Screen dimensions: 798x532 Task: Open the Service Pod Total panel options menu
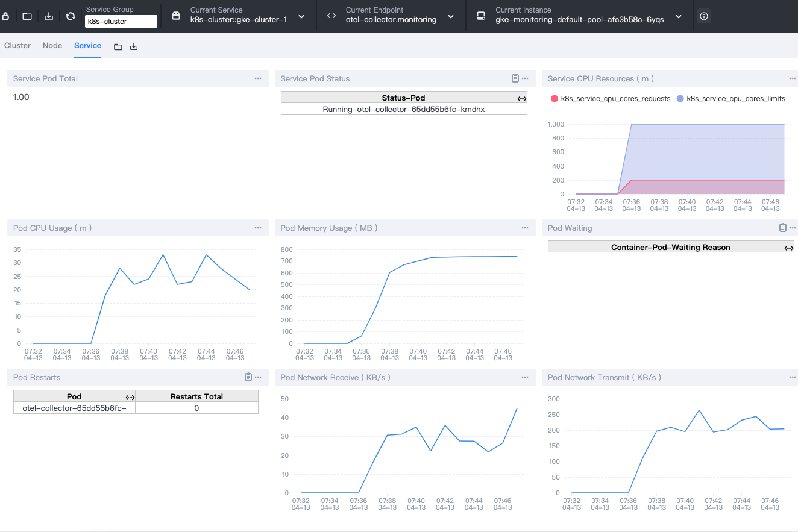[258, 78]
